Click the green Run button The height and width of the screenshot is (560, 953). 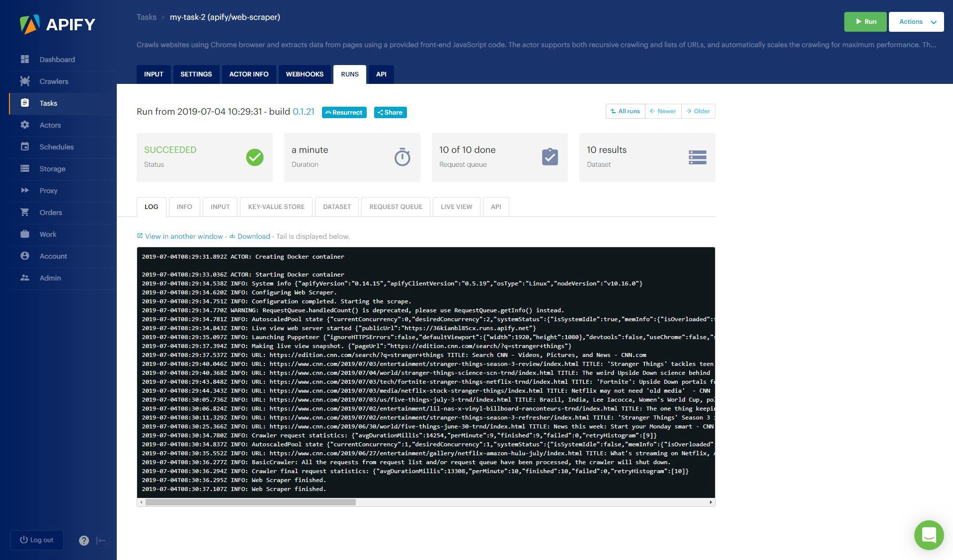865,22
